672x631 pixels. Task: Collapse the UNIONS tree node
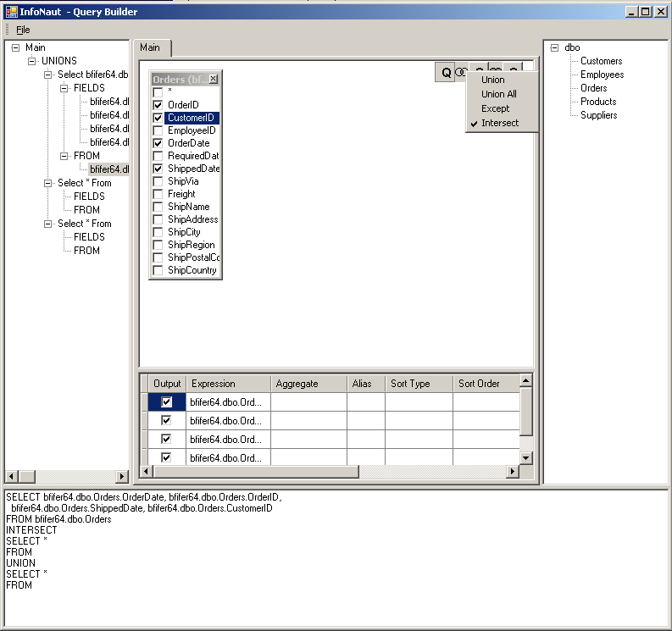32,61
